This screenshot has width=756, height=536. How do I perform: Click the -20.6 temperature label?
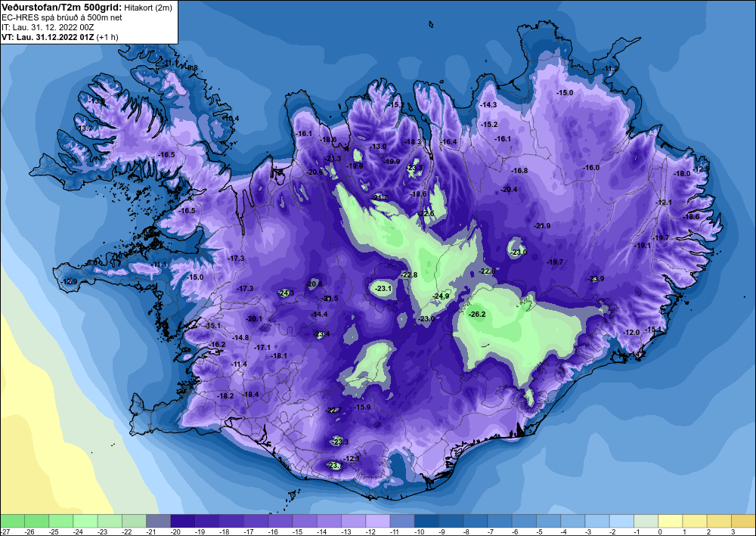point(314,172)
